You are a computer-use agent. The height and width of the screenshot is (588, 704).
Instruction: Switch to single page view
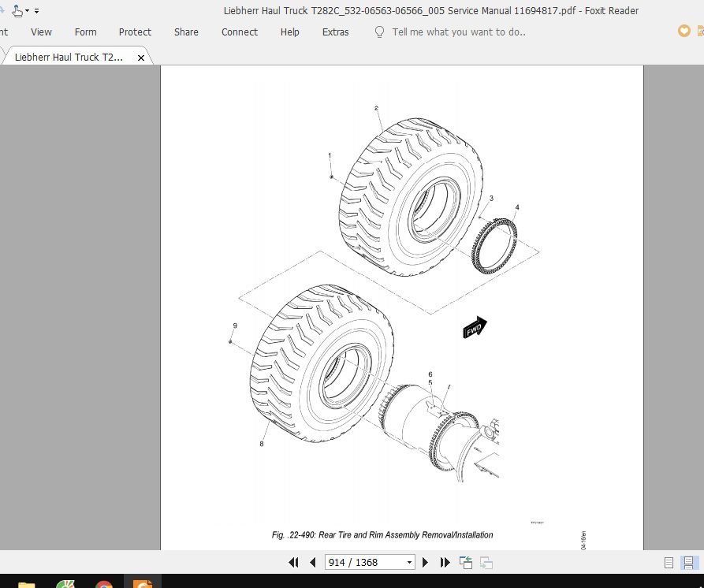[x=669, y=563]
